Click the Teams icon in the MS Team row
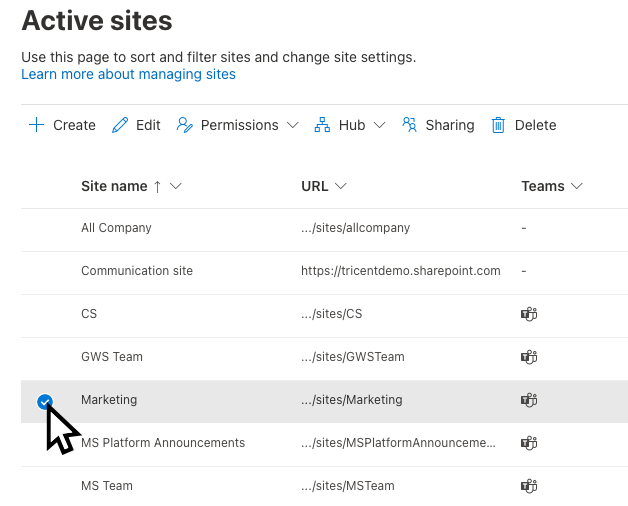Screen dimensions: 628x506 pos(529,486)
